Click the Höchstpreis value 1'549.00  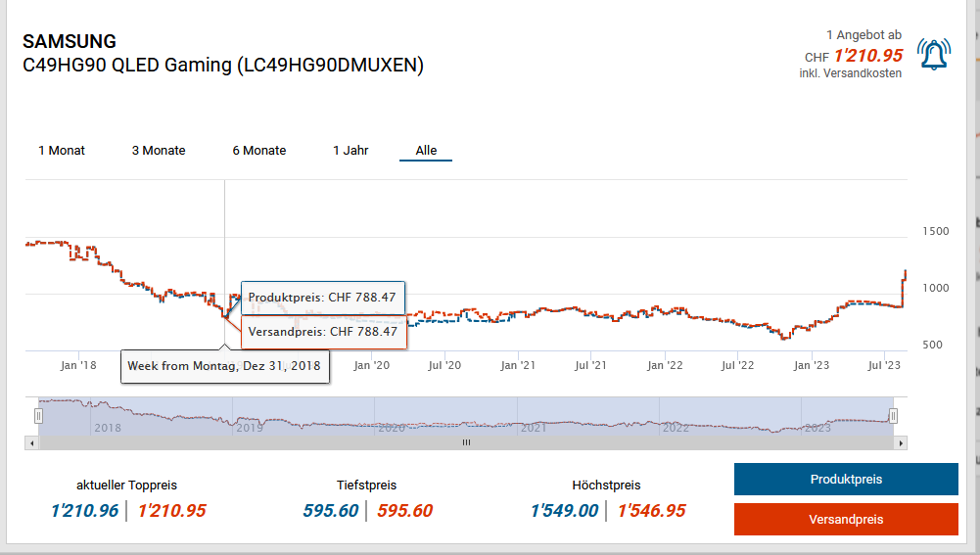point(564,511)
